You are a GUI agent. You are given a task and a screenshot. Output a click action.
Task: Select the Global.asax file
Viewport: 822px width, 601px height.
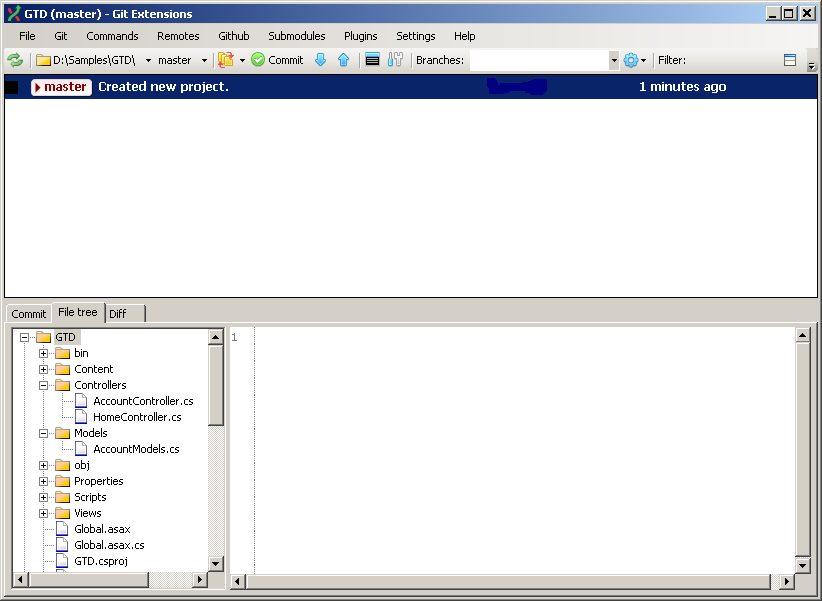(x=102, y=529)
